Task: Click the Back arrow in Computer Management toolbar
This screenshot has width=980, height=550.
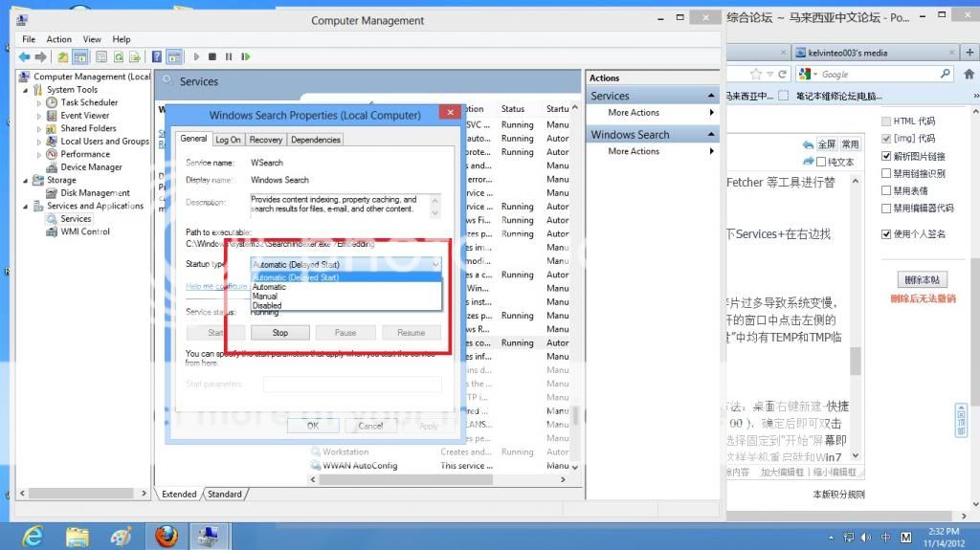Action: pyautogui.click(x=24, y=57)
